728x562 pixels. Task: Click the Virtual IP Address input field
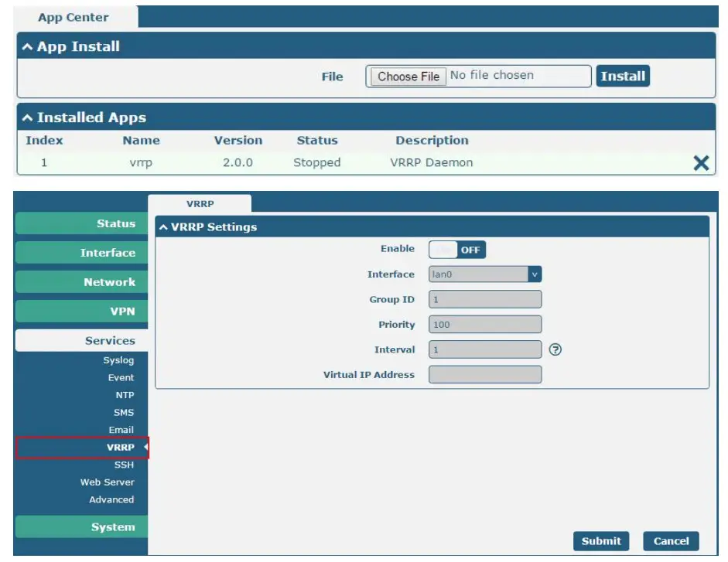[x=484, y=374]
